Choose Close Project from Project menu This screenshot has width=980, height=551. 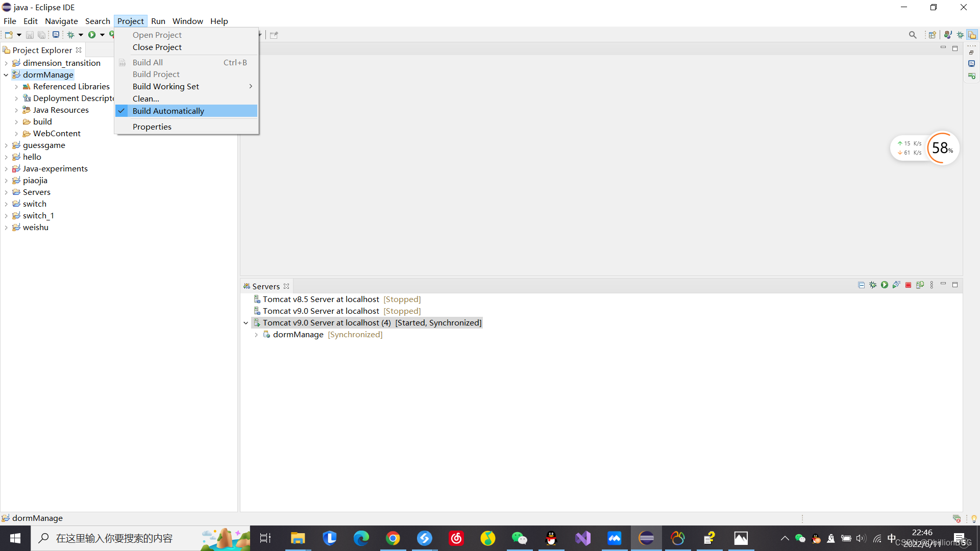coord(187,47)
